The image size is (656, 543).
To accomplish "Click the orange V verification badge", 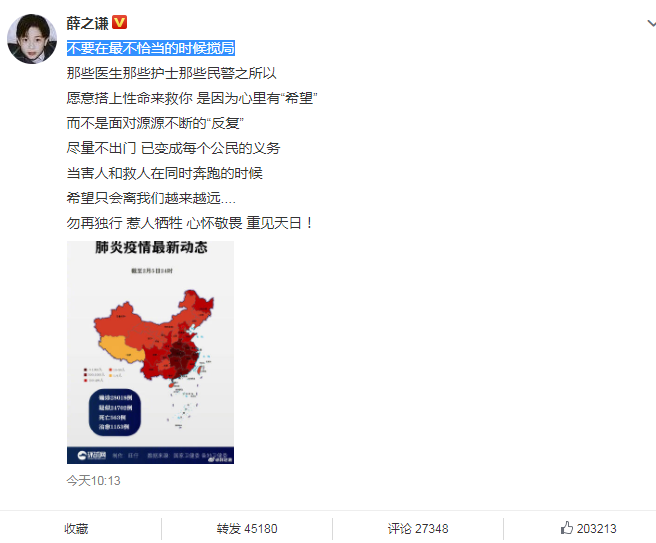I will tap(120, 22).
